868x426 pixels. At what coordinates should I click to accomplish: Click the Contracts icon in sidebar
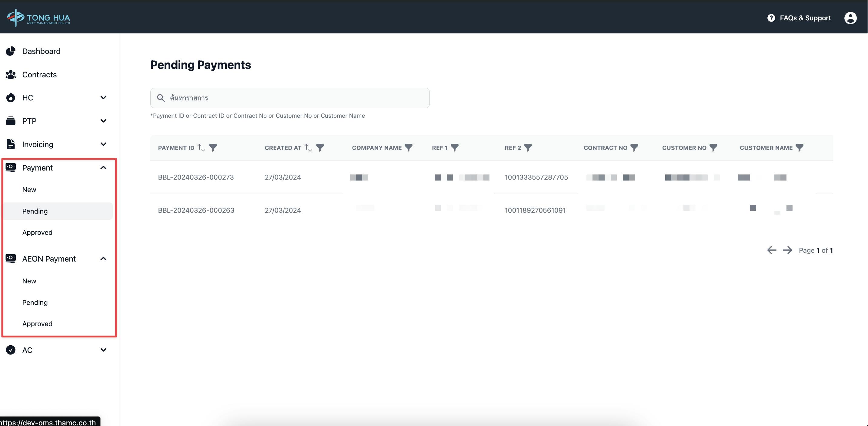tap(10, 74)
